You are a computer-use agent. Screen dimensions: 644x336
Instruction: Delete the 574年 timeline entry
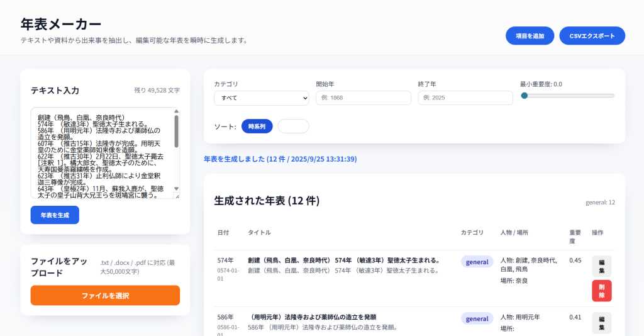click(x=601, y=291)
